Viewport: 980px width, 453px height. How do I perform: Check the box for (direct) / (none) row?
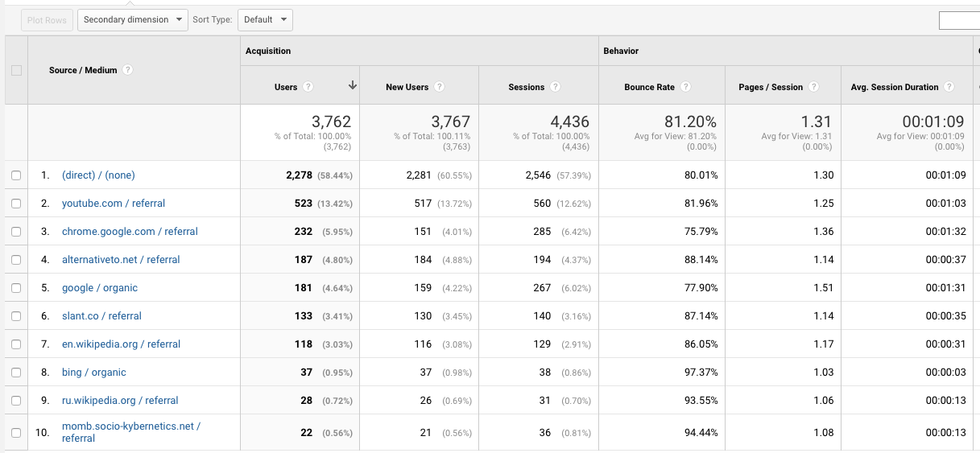[16, 175]
